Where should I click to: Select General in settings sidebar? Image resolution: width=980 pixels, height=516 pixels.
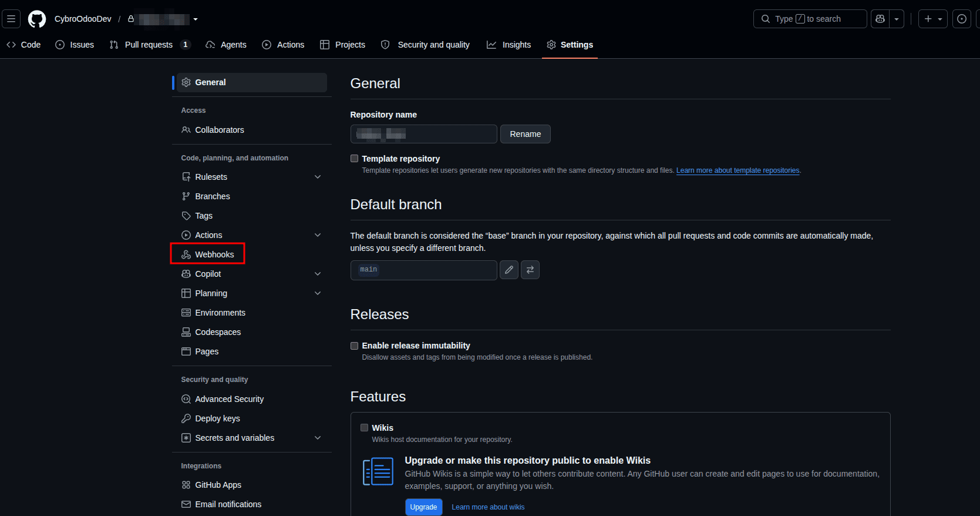click(x=252, y=82)
